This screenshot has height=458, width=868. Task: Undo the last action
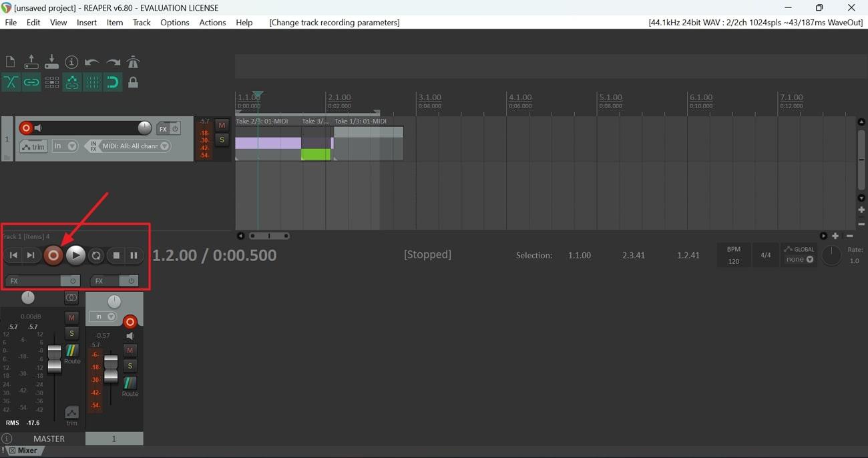coord(91,61)
